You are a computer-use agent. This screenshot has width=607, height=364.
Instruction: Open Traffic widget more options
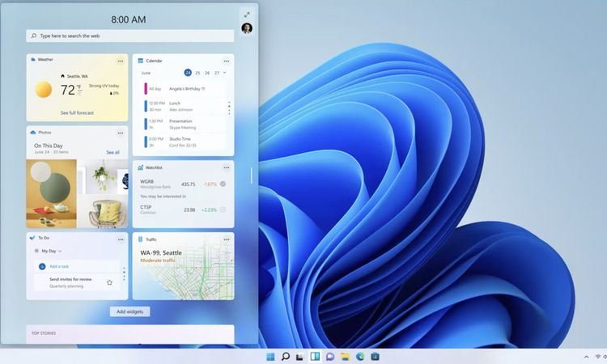point(227,239)
